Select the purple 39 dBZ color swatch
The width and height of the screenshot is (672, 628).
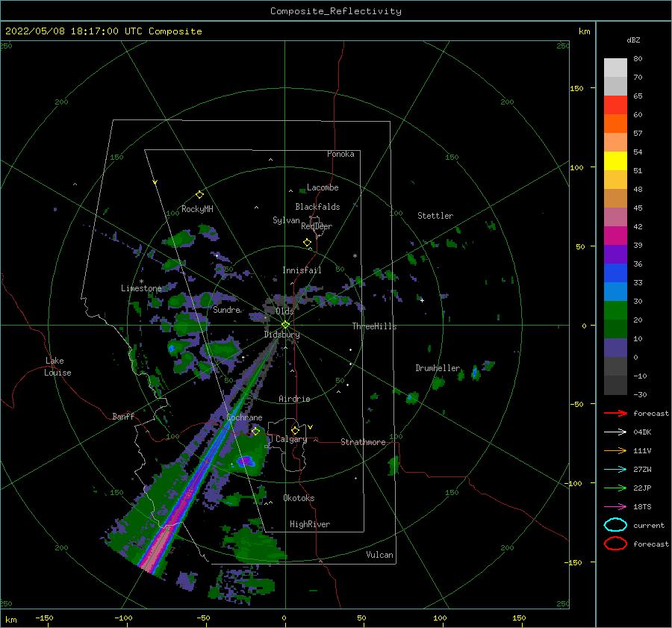coord(615,254)
